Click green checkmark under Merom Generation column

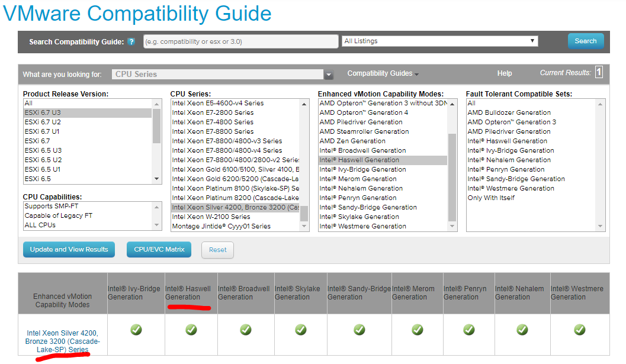pos(418,330)
